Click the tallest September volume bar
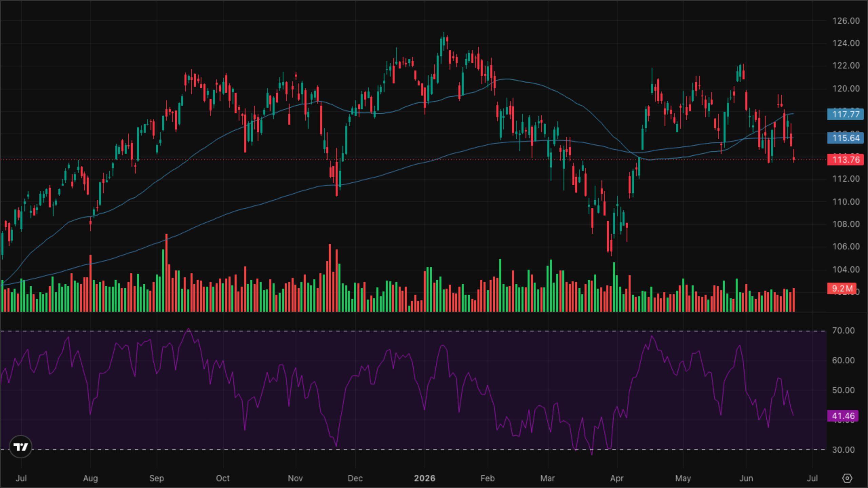Viewport: 868px width, 488px height. click(166, 272)
